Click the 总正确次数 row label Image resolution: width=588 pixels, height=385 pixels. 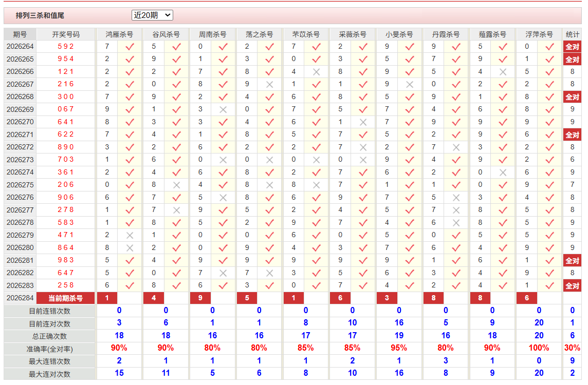(x=49, y=336)
